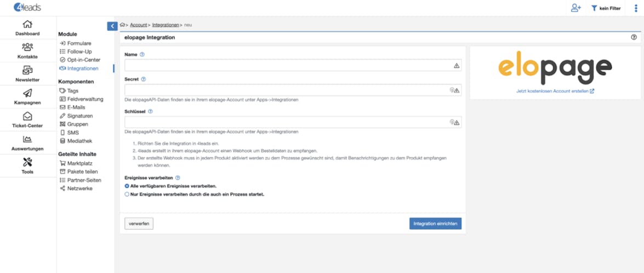Viewport: 644px width, 273px height.
Task: Select Alle verfügbaren Ereignisse verarbeiten
Action: 127,186
